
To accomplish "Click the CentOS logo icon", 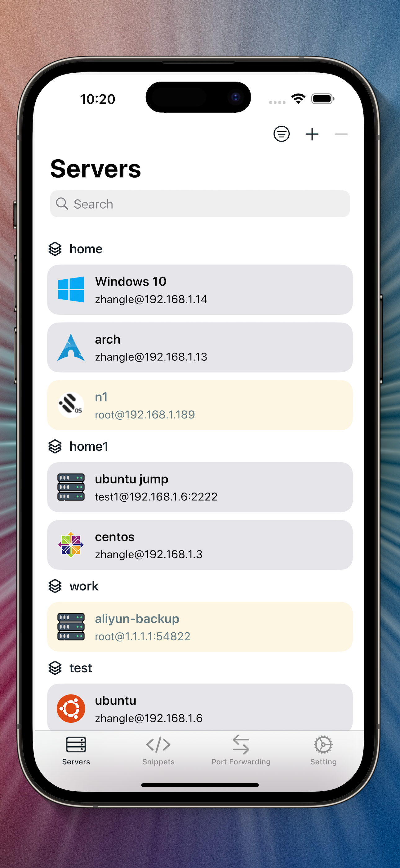I will (71, 545).
